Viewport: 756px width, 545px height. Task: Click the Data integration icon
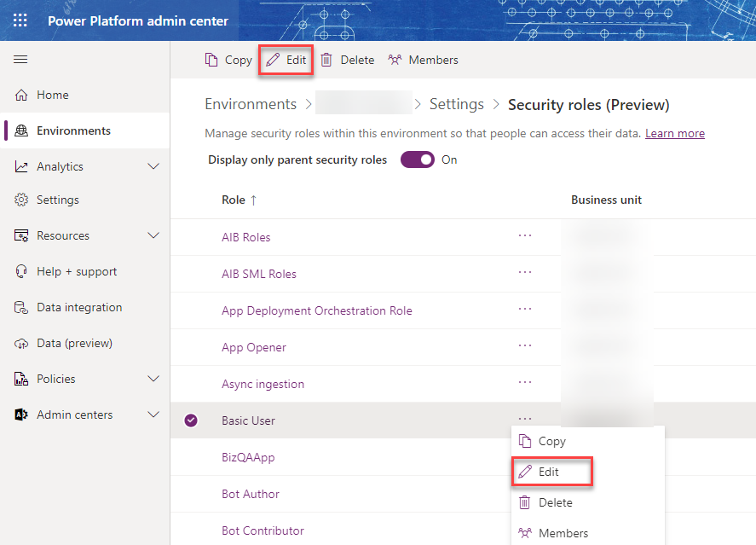21,307
